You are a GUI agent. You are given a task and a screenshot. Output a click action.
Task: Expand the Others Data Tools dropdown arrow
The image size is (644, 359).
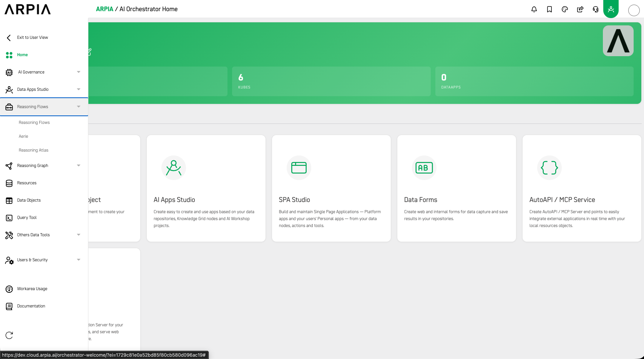point(79,235)
